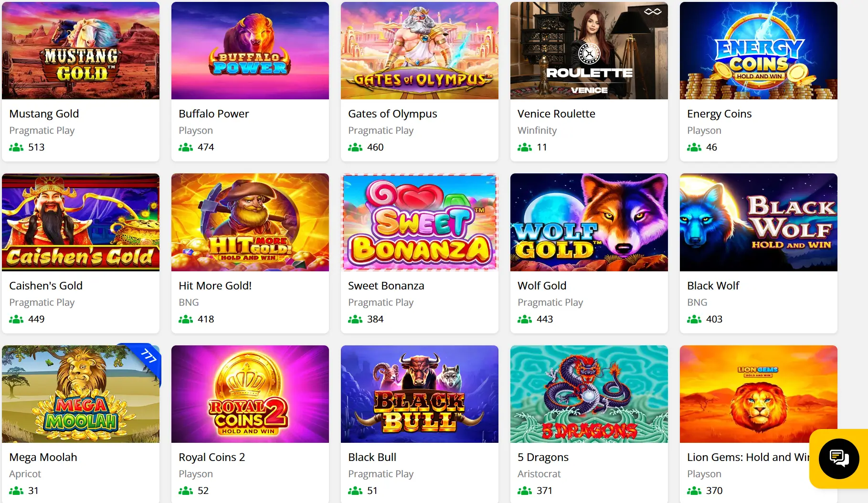Open the Black Bull game thumbnail

(x=420, y=394)
